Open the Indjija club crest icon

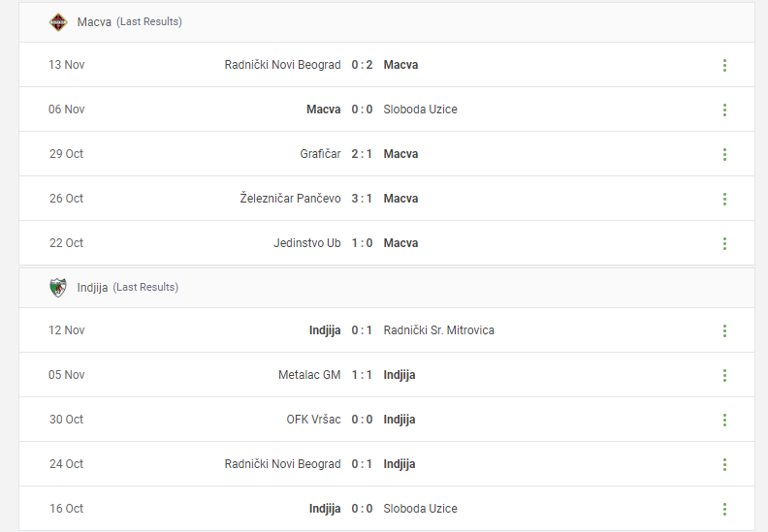click(x=58, y=287)
